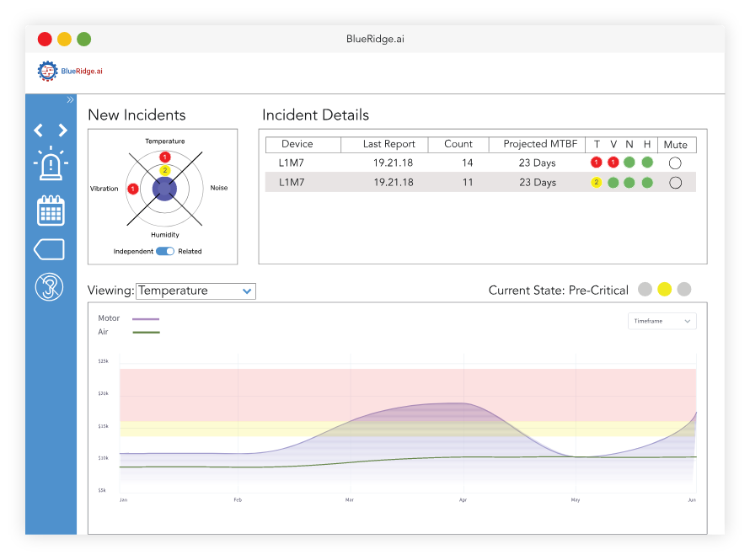Click the yellow Pre-Critical state indicator
This screenshot has height=560, width=750.
click(x=664, y=290)
